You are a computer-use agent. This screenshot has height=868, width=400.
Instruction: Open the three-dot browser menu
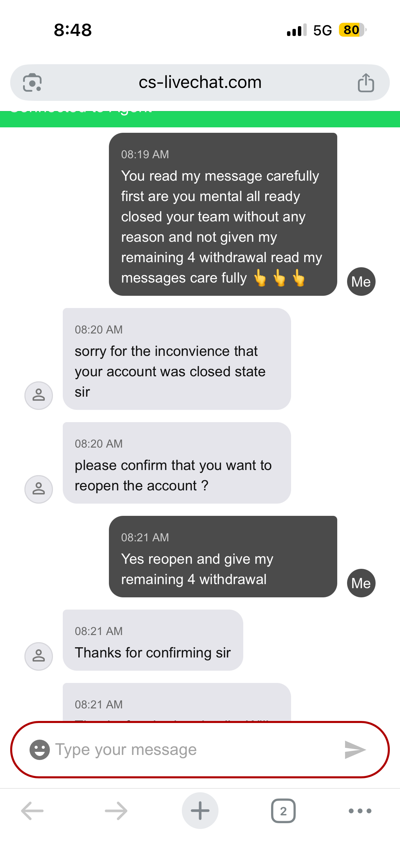pos(360,811)
